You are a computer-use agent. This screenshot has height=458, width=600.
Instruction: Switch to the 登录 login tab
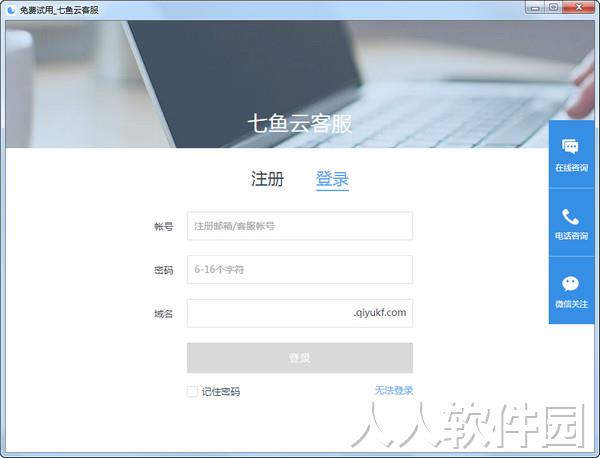click(x=332, y=179)
